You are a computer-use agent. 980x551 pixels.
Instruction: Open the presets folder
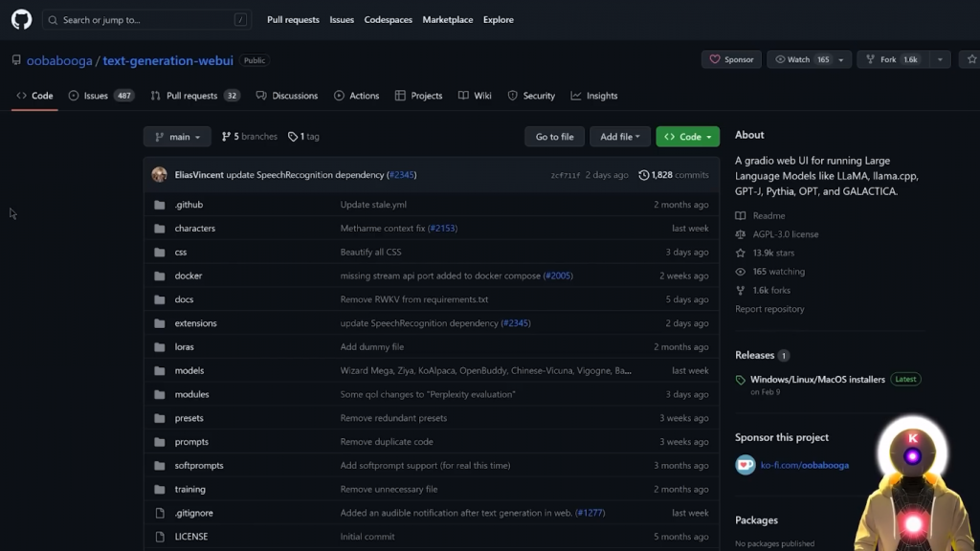(x=189, y=418)
